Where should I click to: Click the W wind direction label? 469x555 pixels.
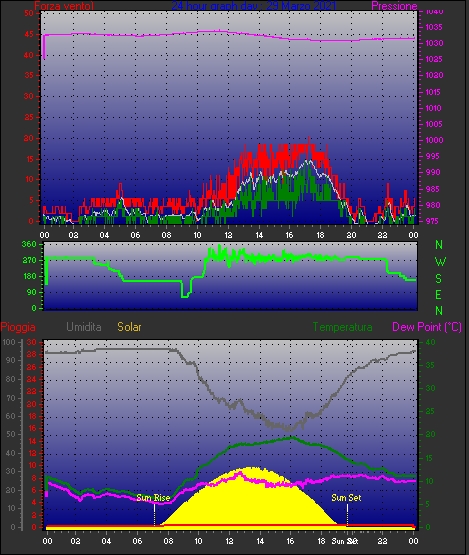[440, 262]
